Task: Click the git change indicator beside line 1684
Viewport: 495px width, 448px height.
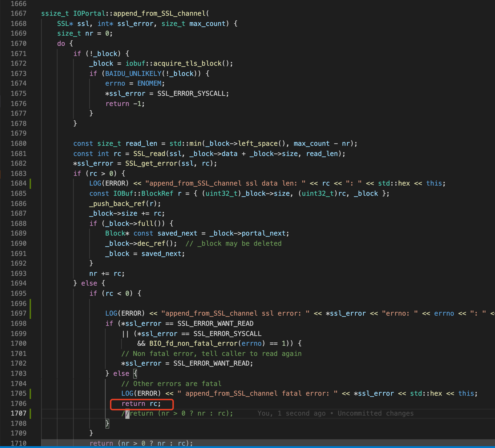Action: pyautogui.click(x=31, y=183)
